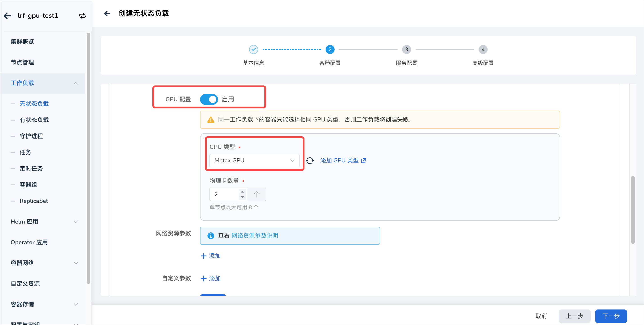This screenshot has height=325, width=644.
Task: Click the 单节点最大可用 8 个 hint text
Action: pos(234,207)
